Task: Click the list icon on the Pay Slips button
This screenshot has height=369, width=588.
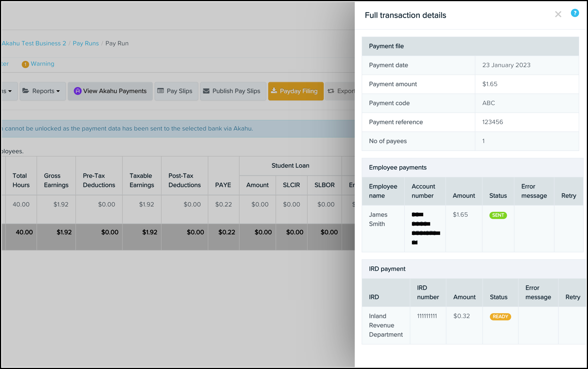Action: point(160,91)
